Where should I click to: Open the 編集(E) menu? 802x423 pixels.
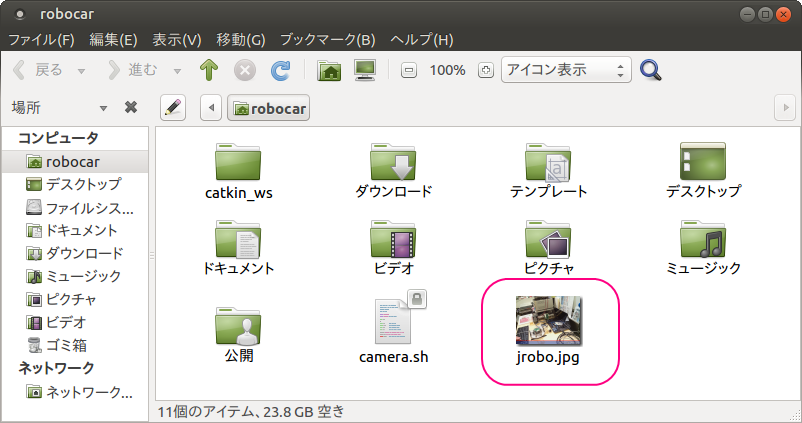click(x=113, y=39)
